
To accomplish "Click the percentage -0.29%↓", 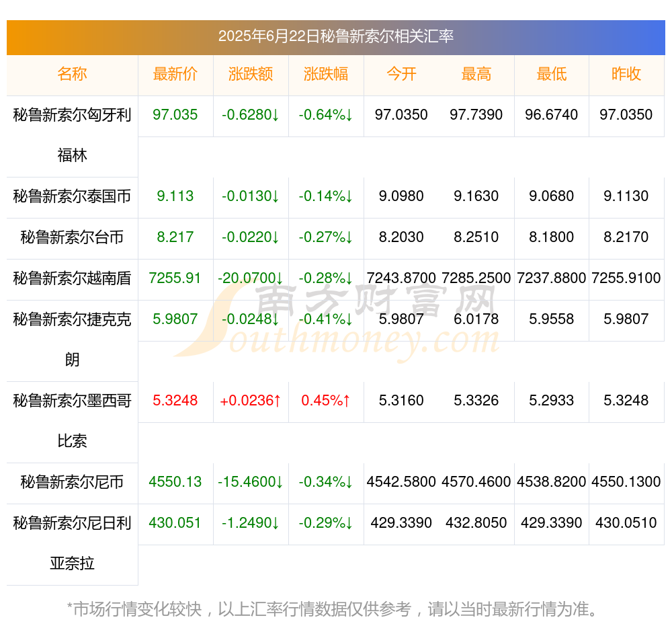I will click(x=326, y=523).
